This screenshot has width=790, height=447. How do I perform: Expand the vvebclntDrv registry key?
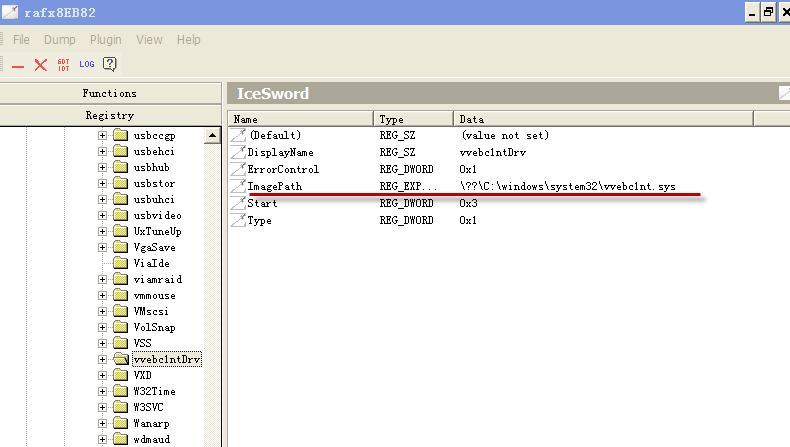coord(102,359)
